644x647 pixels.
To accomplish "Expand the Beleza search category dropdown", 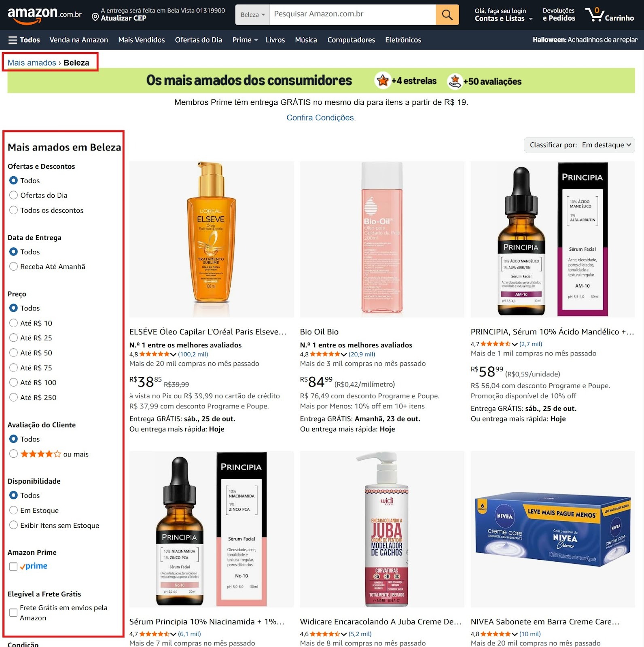I will [252, 15].
